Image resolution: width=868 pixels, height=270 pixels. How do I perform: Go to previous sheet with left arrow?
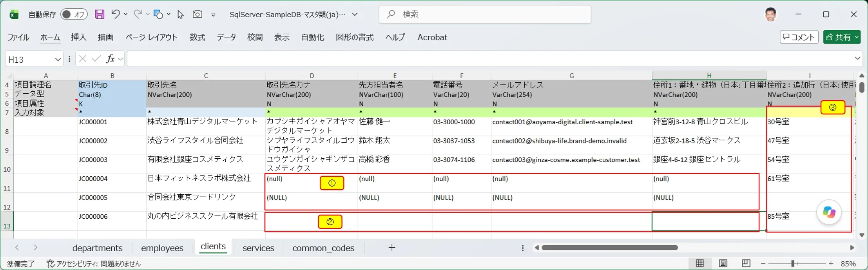[17, 247]
